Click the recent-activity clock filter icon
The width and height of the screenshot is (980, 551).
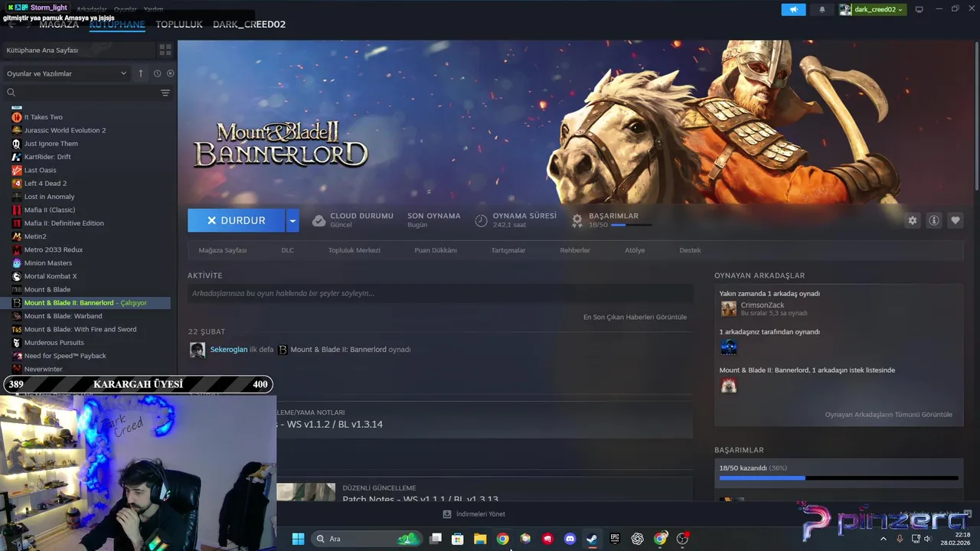pyautogui.click(x=157, y=73)
